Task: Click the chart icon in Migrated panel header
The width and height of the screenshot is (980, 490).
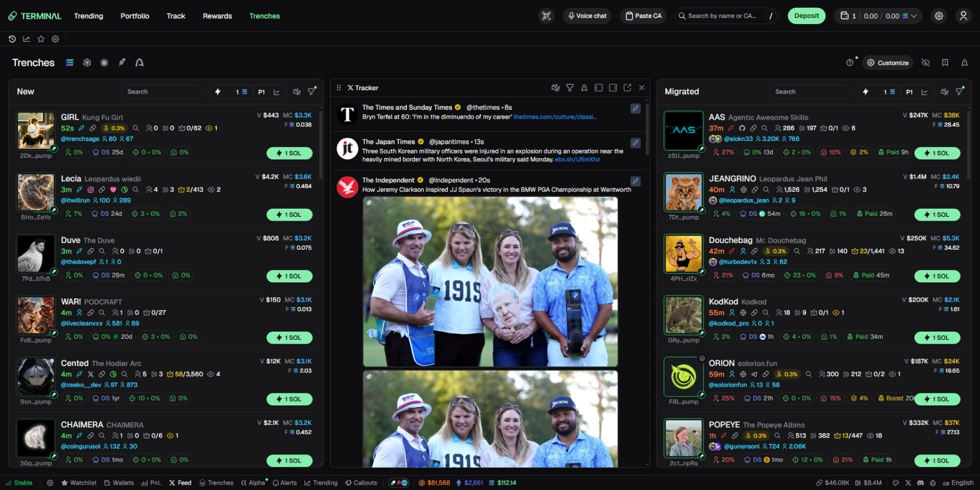Action: 924,92
